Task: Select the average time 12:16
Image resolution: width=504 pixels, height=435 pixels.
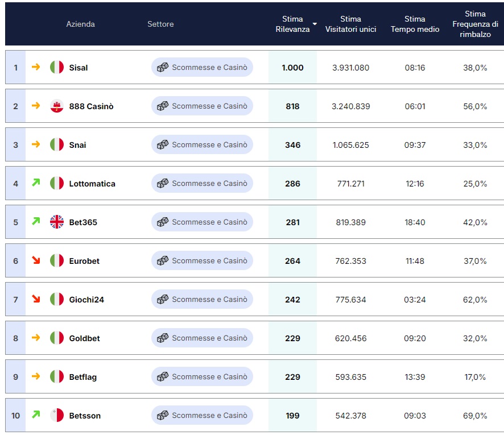Action: [415, 184]
